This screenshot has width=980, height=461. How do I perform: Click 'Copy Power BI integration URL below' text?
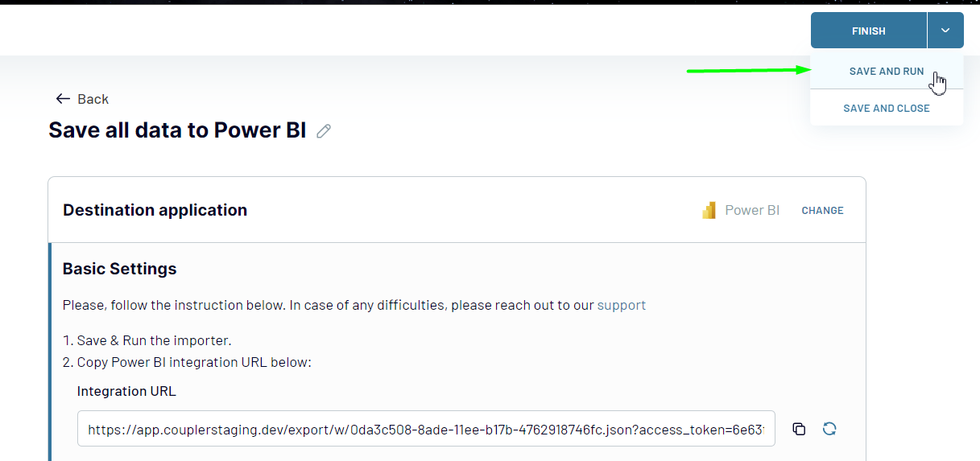coord(193,362)
